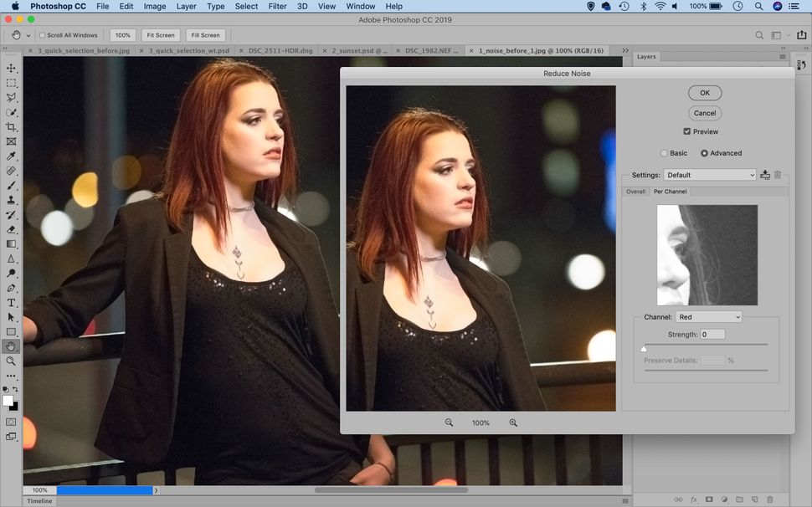
Task: Pick the Brush tool
Action: click(11, 186)
